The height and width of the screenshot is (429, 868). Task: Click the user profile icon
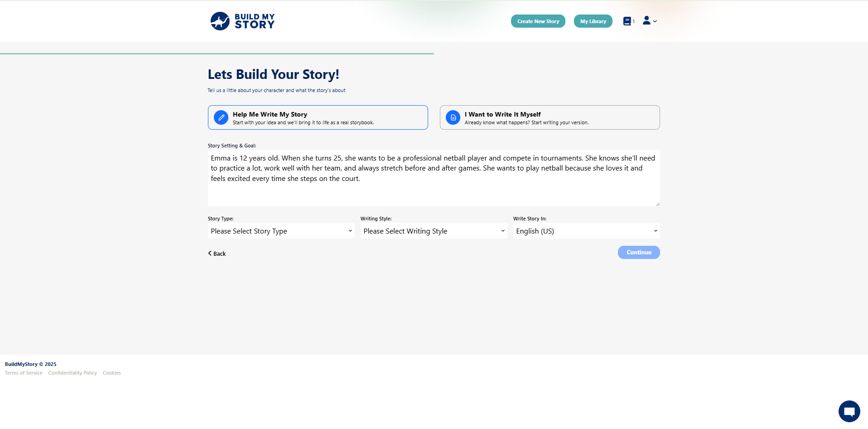pyautogui.click(x=646, y=20)
